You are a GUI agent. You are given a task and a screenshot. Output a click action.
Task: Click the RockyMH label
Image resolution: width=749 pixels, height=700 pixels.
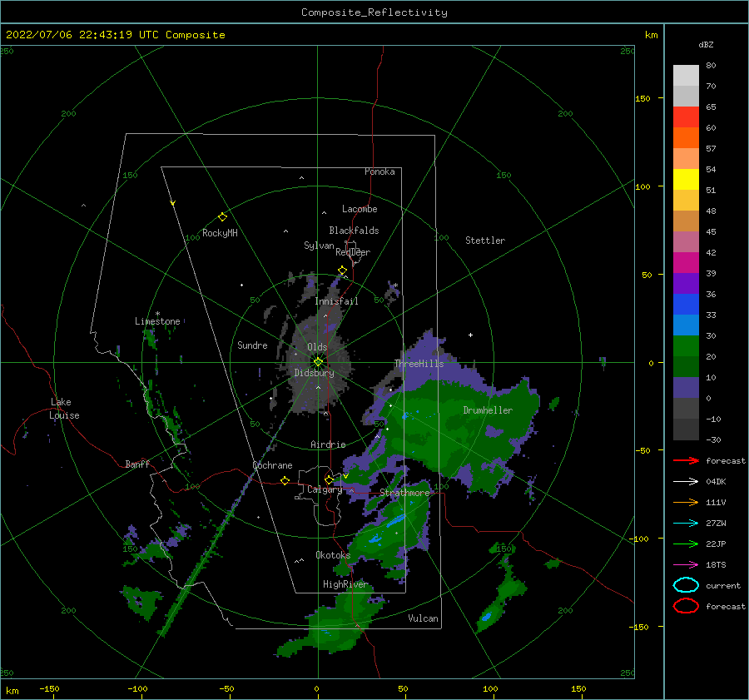(x=220, y=233)
